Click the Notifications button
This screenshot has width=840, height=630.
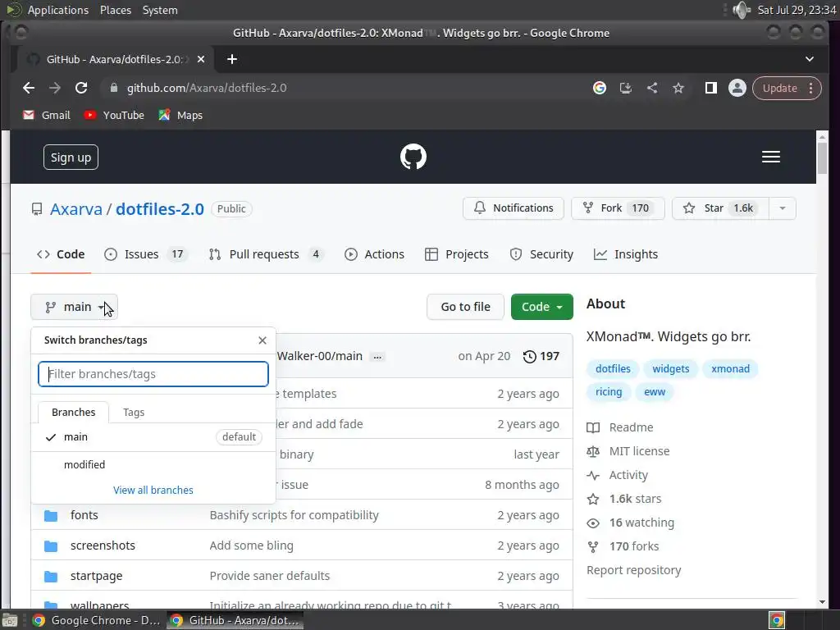(514, 208)
